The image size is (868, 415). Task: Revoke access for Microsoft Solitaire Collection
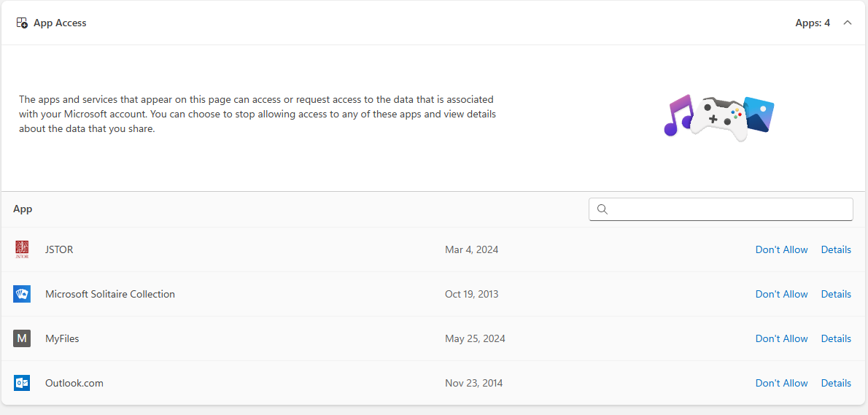pyautogui.click(x=781, y=294)
